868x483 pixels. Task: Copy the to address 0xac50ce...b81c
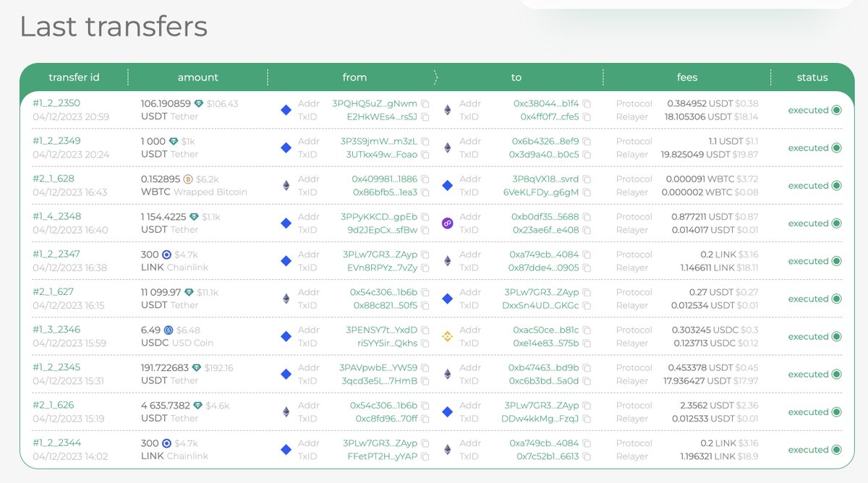point(587,330)
